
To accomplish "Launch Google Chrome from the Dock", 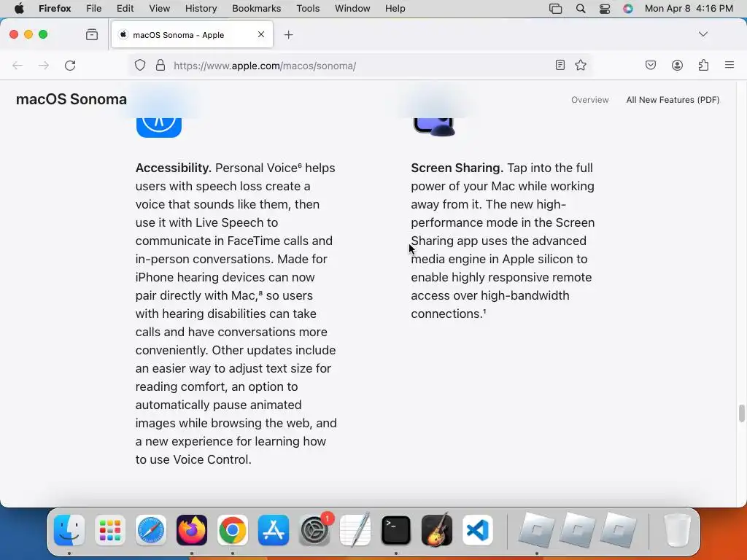I will coord(233,530).
